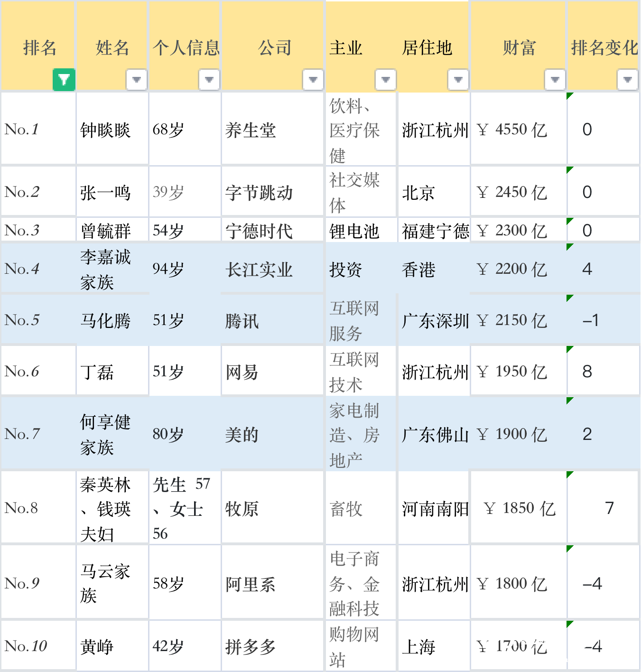Click the cell containing 张一鸣

tap(112, 192)
